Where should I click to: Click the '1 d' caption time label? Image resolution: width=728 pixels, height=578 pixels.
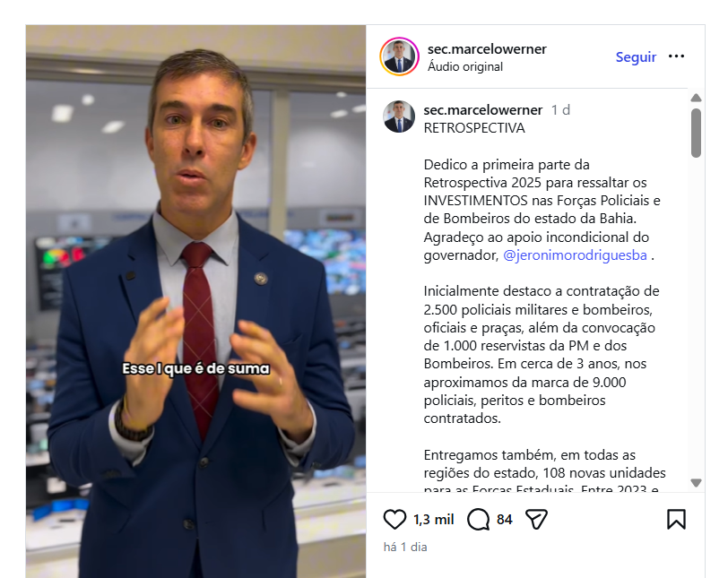click(x=560, y=110)
